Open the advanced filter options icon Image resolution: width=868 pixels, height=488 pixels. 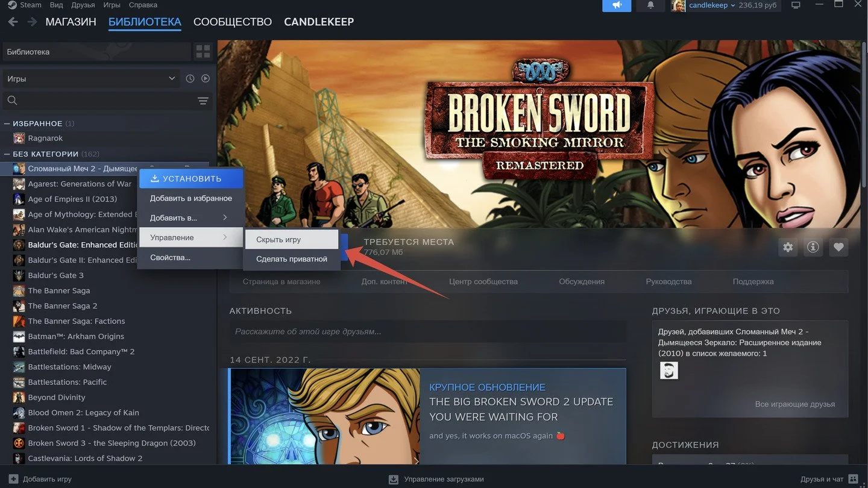pyautogui.click(x=203, y=101)
